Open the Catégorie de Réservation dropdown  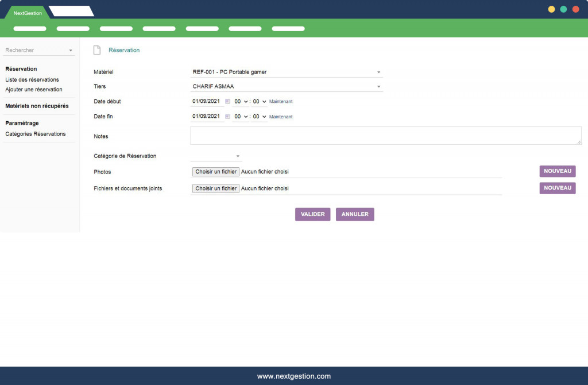pyautogui.click(x=216, y=156)
